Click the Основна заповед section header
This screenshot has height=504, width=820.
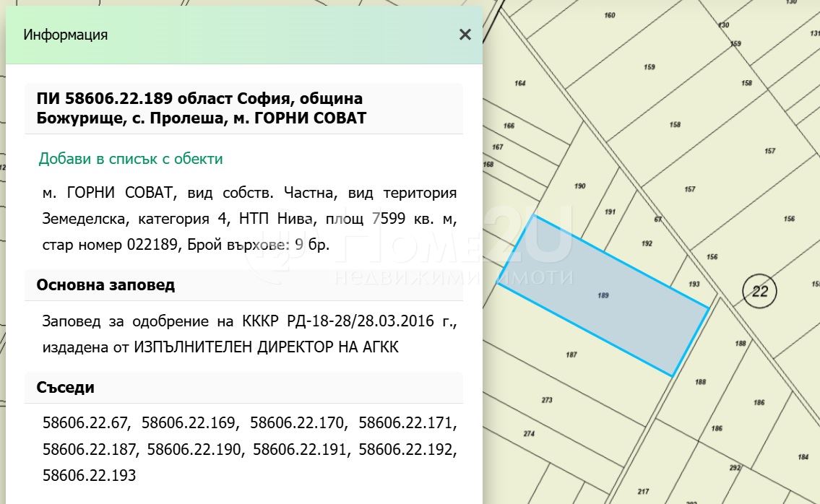[x=105, y=284]
